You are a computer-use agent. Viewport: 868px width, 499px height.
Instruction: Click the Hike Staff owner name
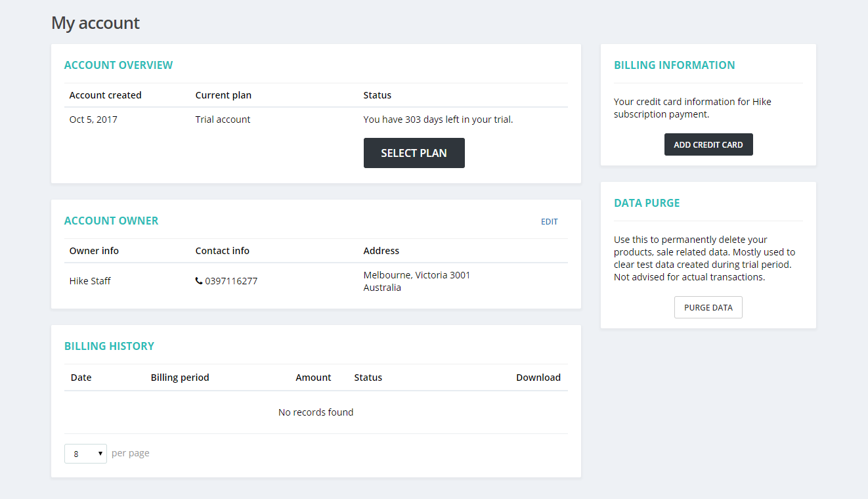(90, 281)
